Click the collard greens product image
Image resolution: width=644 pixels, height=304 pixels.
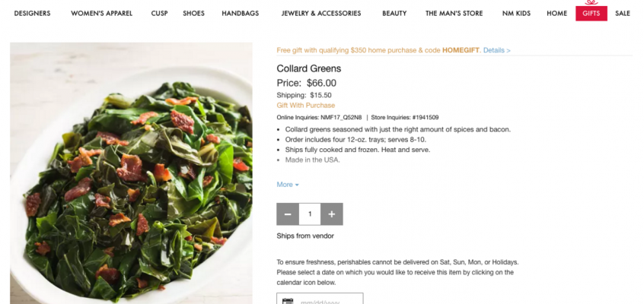click(x=131, y=173)
